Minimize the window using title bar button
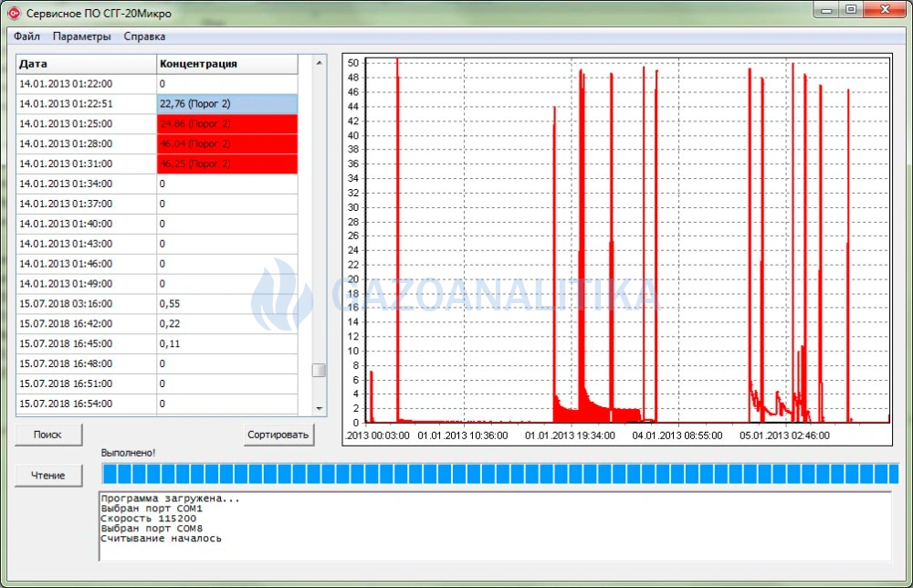 click(826, 10)
